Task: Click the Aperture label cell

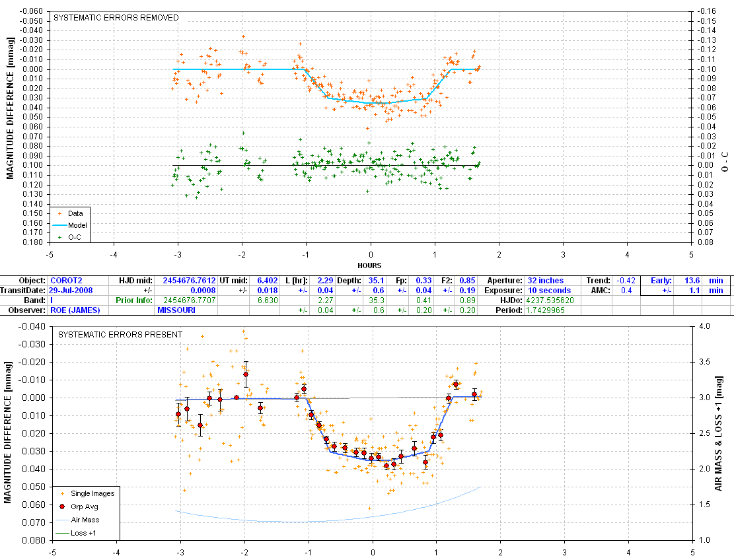Action: 505,281
